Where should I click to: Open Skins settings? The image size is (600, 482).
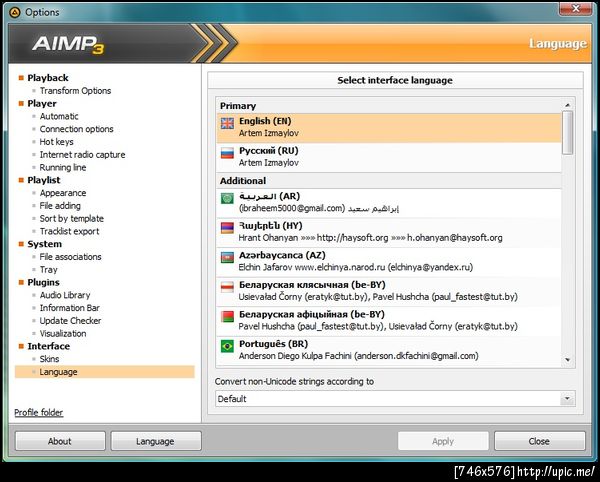49,359
